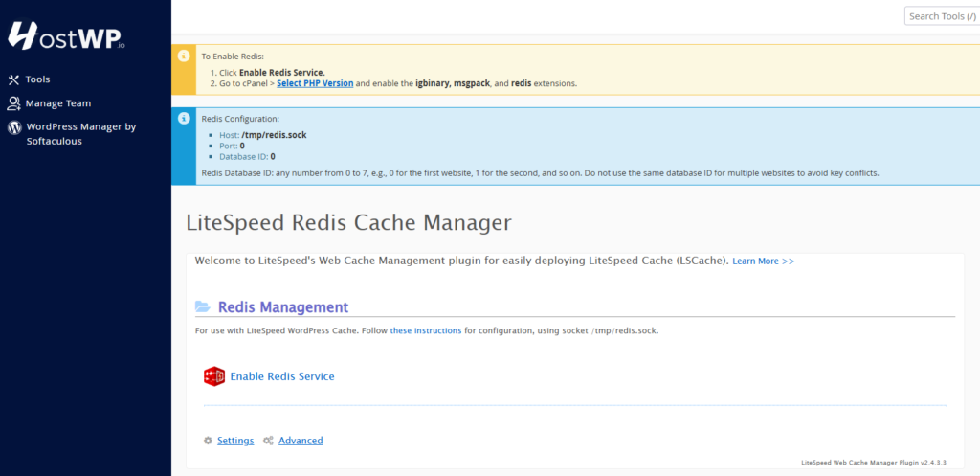980x476 pixels.
Task: Click the LiteSpeed Redis Cache Manager title
Action: [348, 222]
